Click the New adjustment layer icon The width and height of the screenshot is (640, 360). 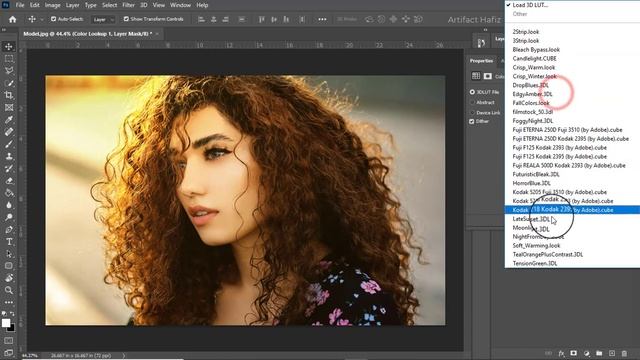(x=587, y=353)
